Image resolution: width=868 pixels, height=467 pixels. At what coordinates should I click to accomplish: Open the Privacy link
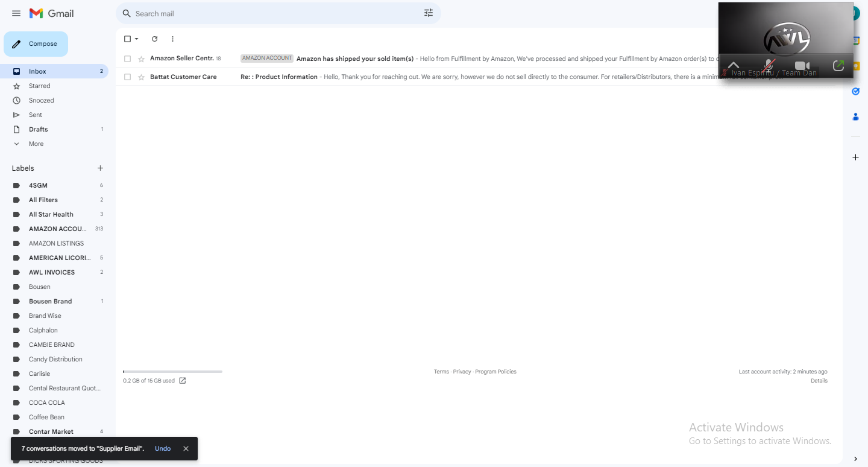(x=462, y=372)
